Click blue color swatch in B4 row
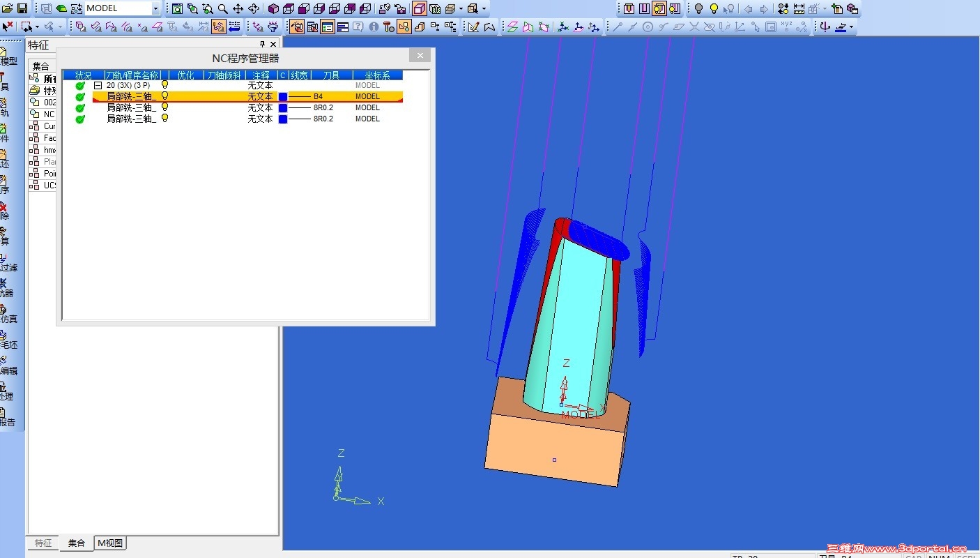Screen dimensions: 980x558 (283, 96)
